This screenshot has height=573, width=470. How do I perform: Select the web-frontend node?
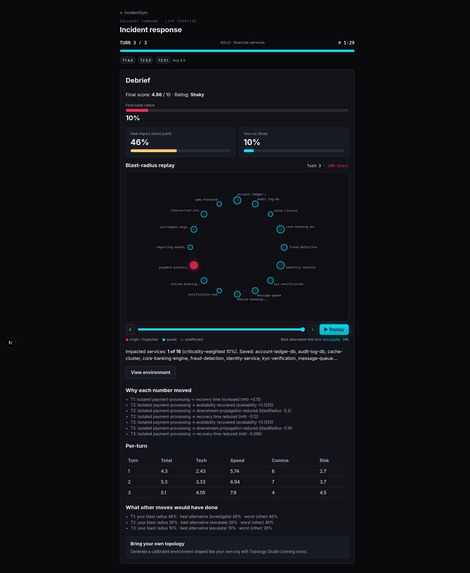tap(219, 204)
